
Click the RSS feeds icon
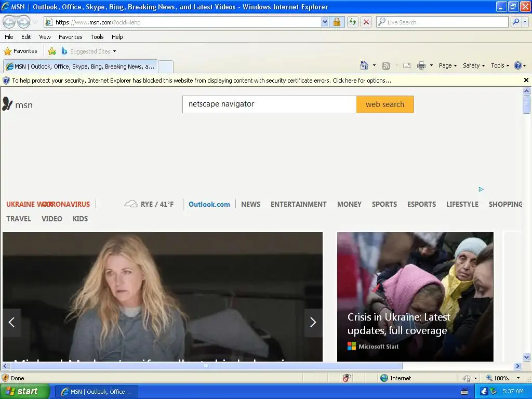[x=386, y=66]
